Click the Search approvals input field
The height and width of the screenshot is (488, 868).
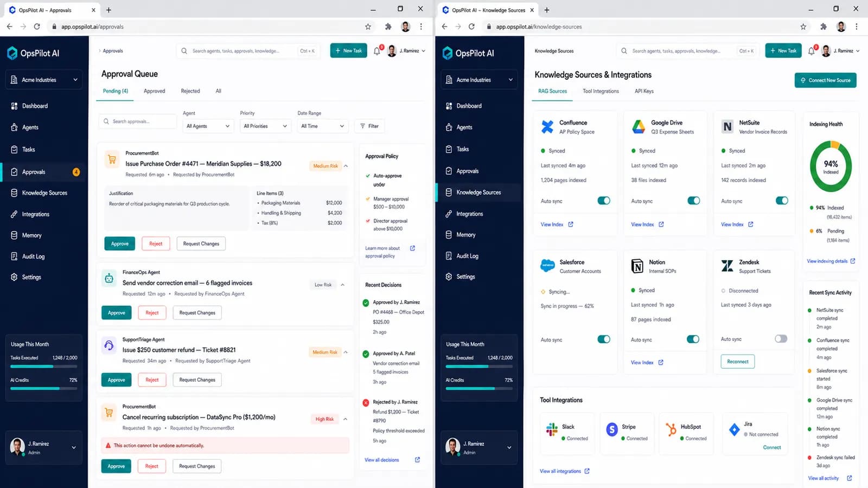tap(138, 121)
